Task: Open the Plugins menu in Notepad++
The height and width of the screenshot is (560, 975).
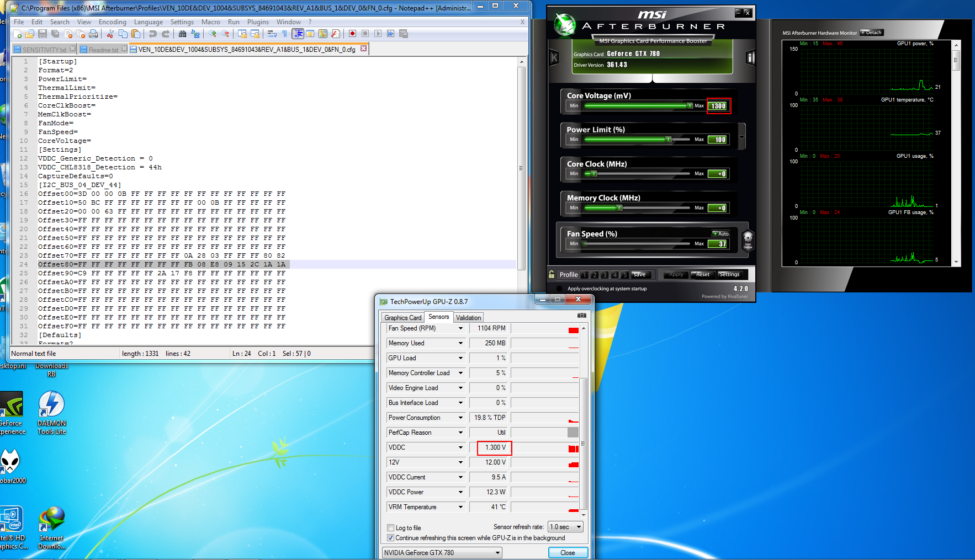Action: [258, 22]
